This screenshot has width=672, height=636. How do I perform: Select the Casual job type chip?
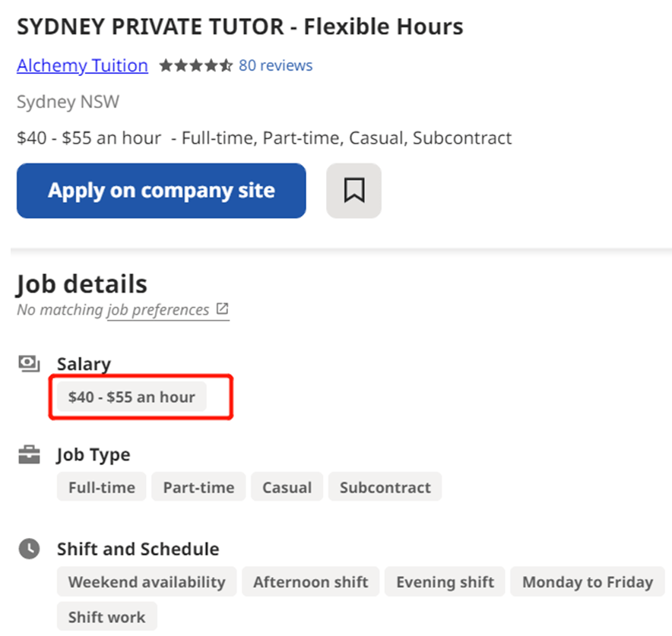click(x=287, y=487)
